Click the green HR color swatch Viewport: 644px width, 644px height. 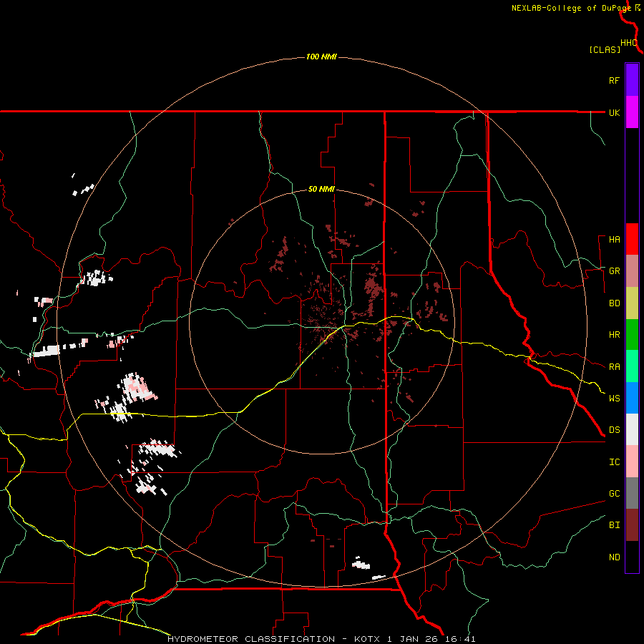632,334
